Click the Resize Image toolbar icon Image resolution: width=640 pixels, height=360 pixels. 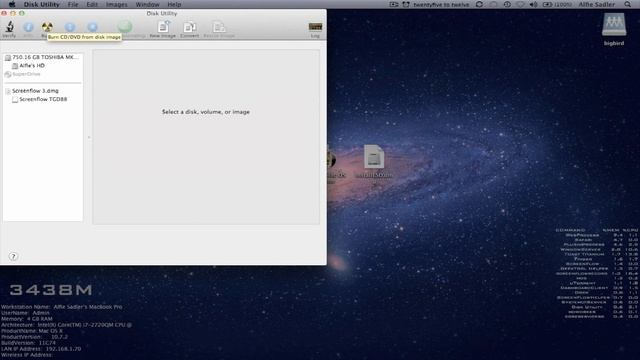(x=219, y=27)
